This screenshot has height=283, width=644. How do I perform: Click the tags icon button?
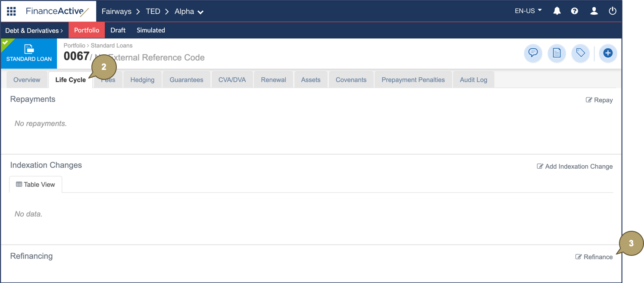581,53
